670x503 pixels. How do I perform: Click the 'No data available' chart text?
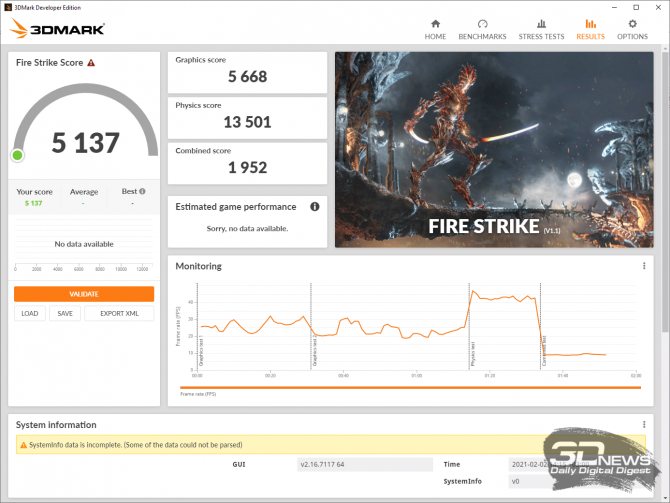pos(84,244)
